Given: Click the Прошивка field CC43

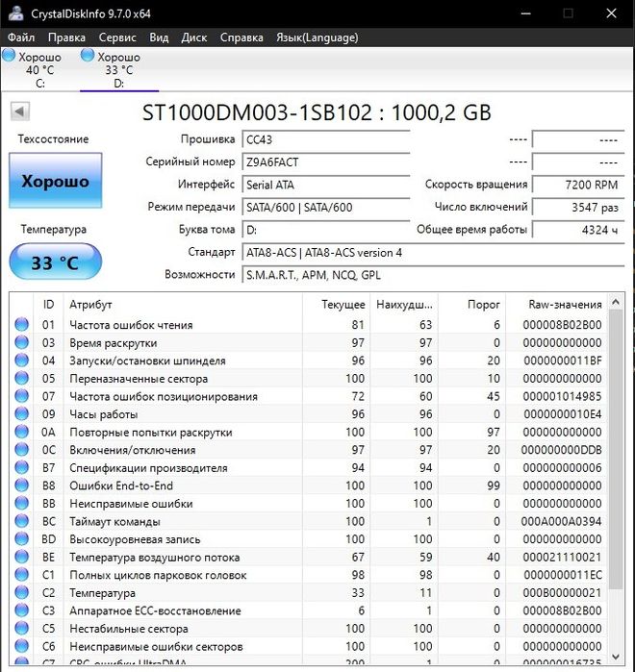Looking at the screenshot, I should click(x=326, y=139).
